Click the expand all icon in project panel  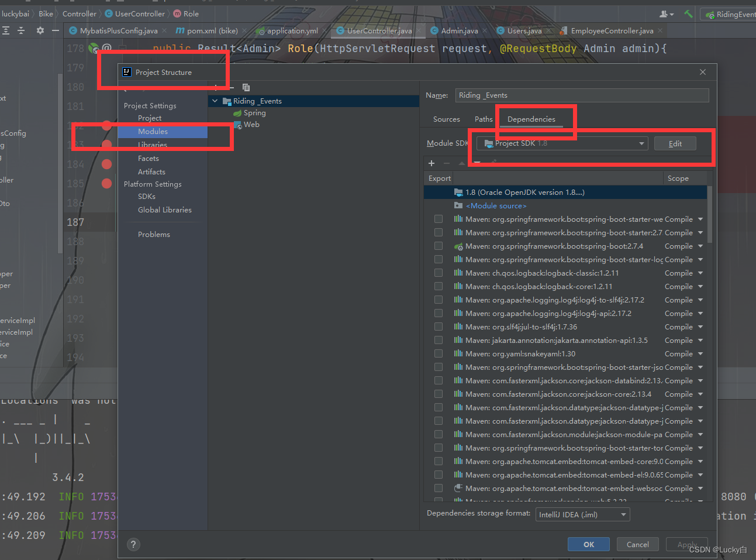[6, 30]
